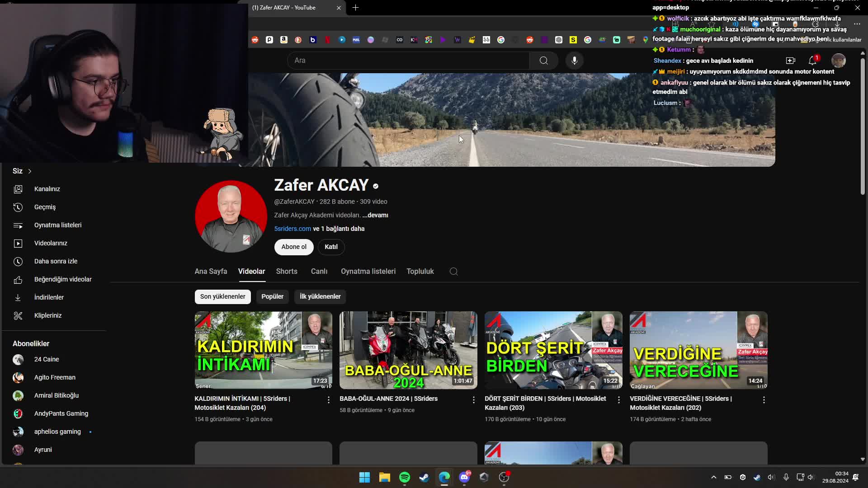Switch to the Oynatma listeleri tab

368,272
